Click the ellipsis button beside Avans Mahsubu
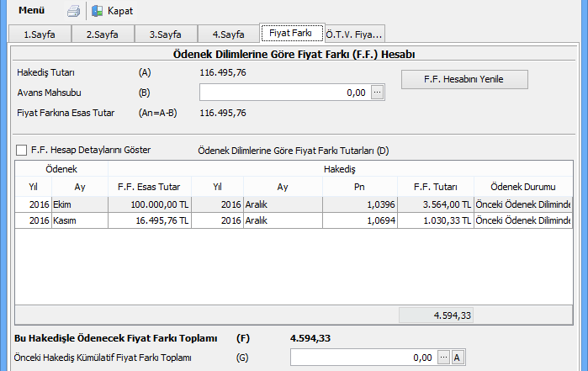The width and height of the screenshot is (588, 371). pyautogui.click(x=378, y=93)
